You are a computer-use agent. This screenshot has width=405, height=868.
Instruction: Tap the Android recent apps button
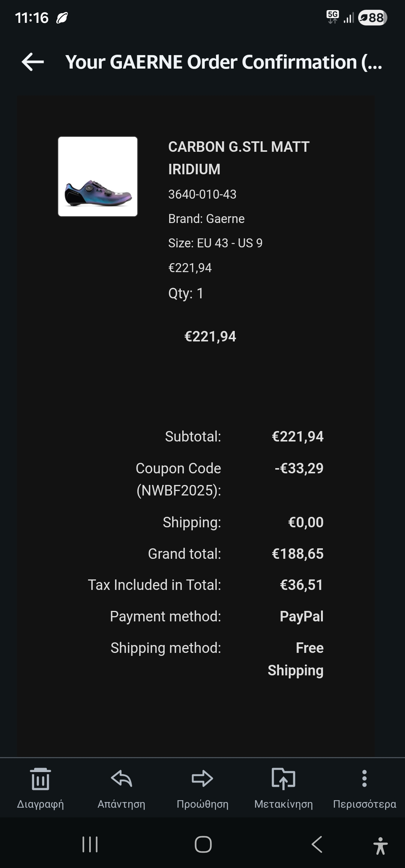90,844
